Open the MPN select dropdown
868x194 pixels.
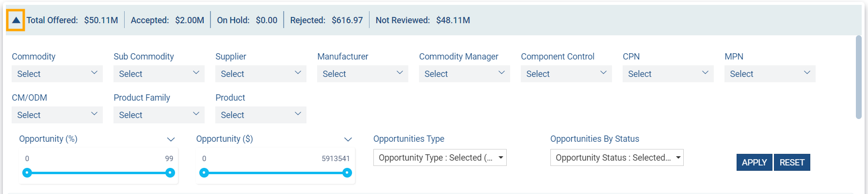tap(770, 74)
